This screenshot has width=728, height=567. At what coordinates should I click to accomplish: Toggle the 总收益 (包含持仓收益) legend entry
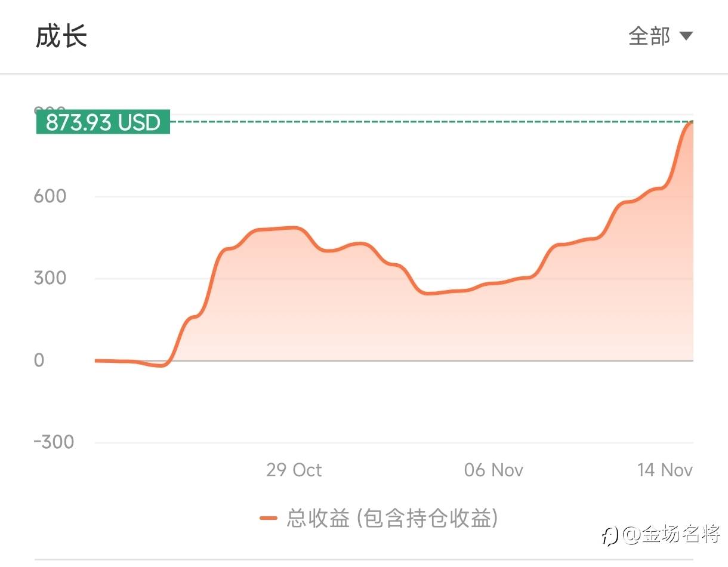tap(391, 518)
